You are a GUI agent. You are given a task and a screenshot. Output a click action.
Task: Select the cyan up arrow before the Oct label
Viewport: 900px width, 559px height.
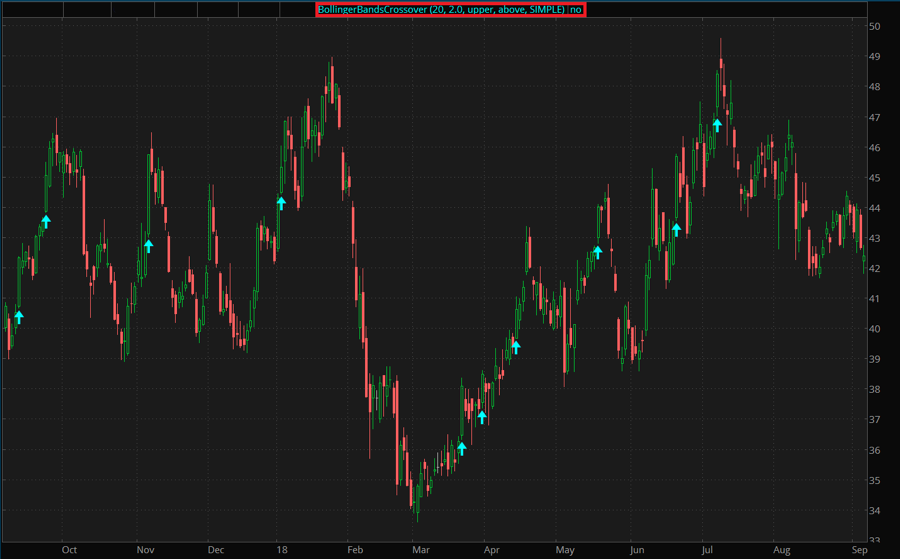pos(45,221)
